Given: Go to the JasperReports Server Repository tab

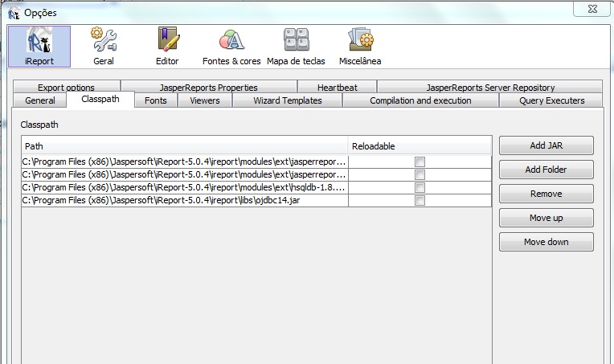Looking at the screenshot, I should tap(490, 88).
